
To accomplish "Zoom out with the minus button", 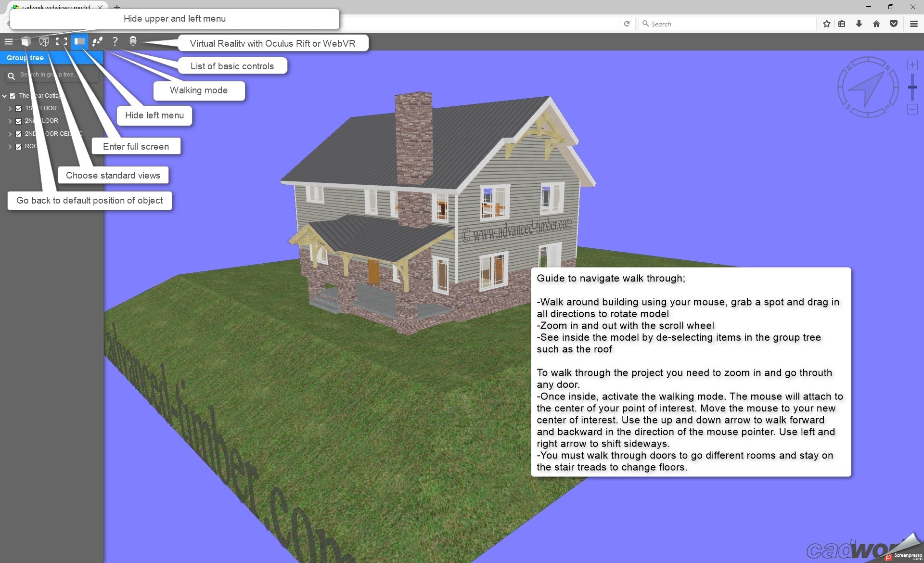I will coord(912,109).
